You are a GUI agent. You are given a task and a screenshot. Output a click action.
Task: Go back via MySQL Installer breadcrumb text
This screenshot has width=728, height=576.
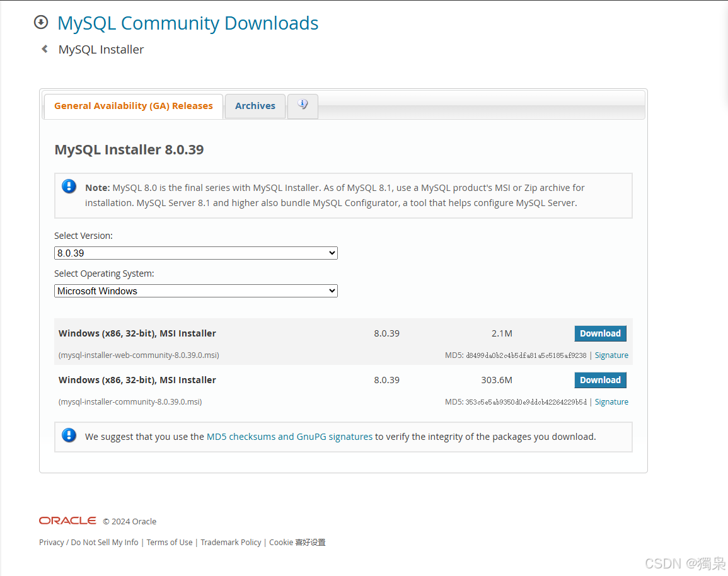[x=101, y=50]
